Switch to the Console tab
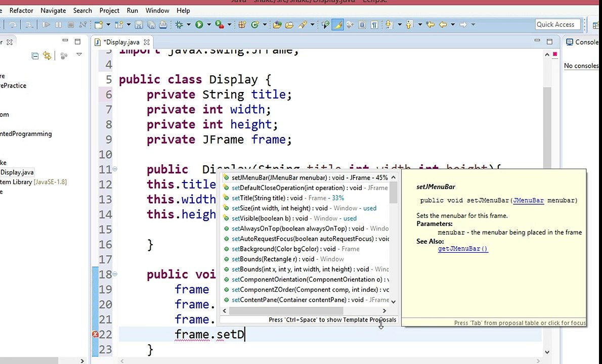The height and width of the screenshot is (364, 602). coord(582,42)
